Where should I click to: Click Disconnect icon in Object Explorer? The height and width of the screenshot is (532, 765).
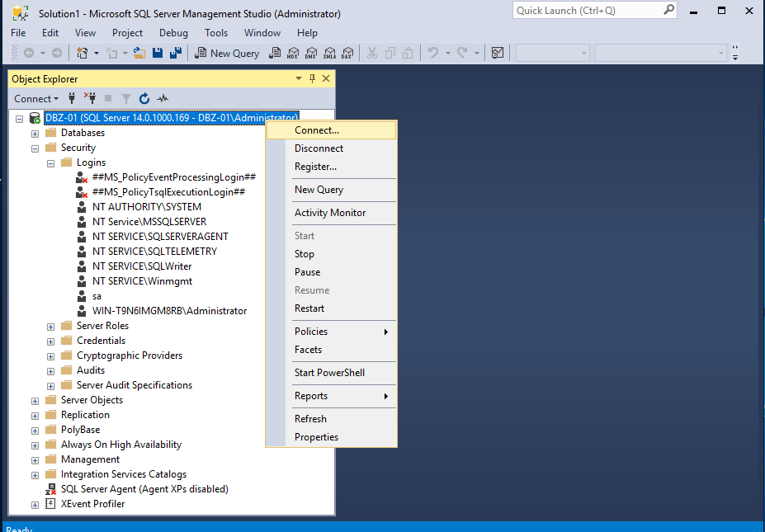click(x=90, y=98)
